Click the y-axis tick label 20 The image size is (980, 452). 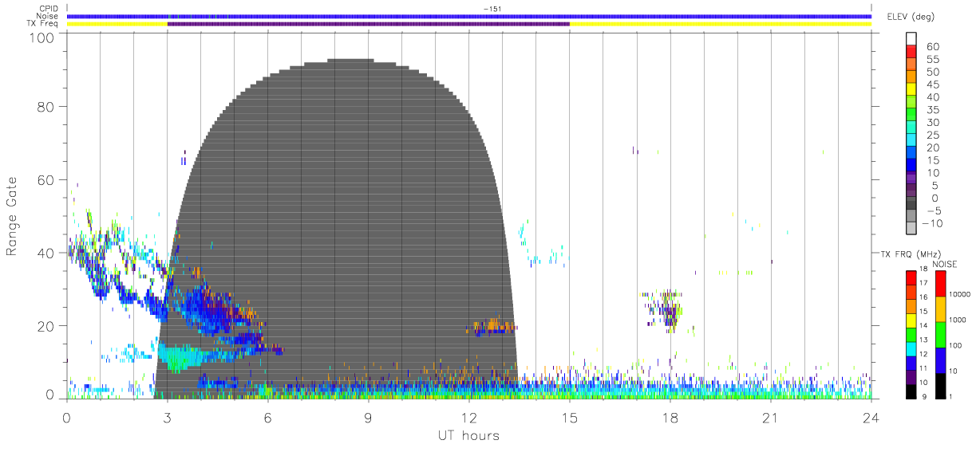coord(47,326)
